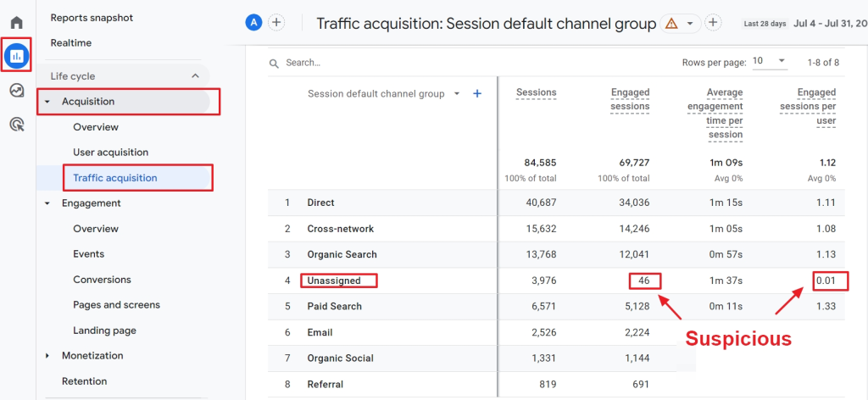Click the orange data quality warning icon
This screenshot has height=400, width=868.
(671, 23)
